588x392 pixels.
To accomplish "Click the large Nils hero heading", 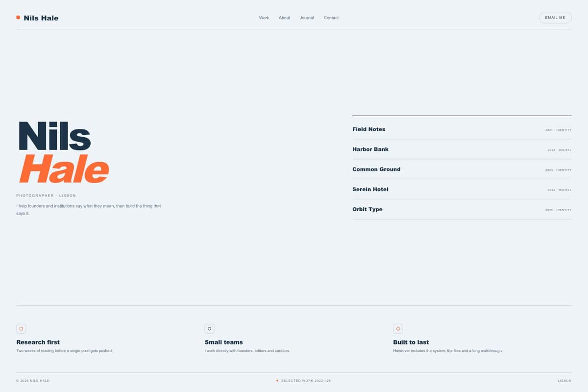I will click(54, 136).
